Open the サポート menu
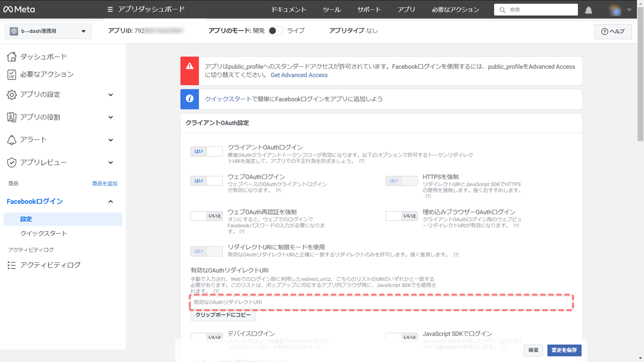This screenshot has width=644, height=362. tap(369, 10)
